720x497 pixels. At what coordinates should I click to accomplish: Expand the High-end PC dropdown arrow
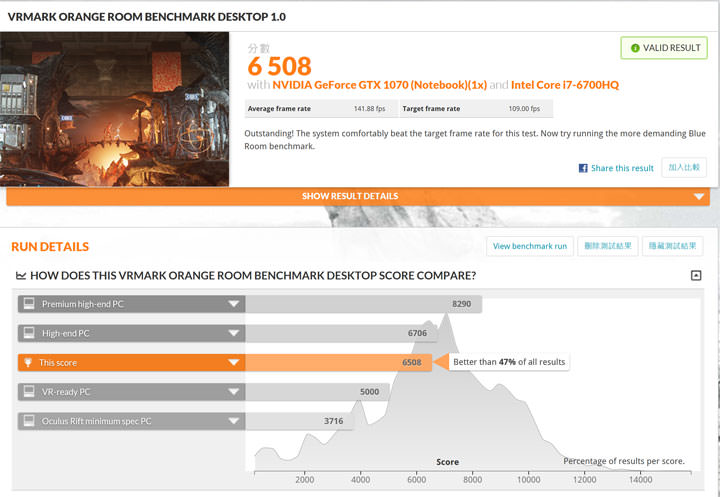click(x=233, y=333)
